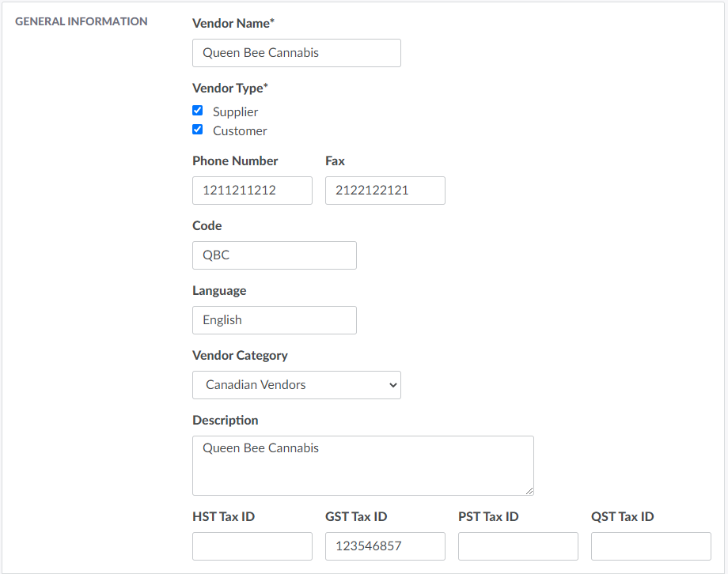Screen dimensions: 728x574
Task: Click the PST Tax ID input box
Action: click(518, 546)
